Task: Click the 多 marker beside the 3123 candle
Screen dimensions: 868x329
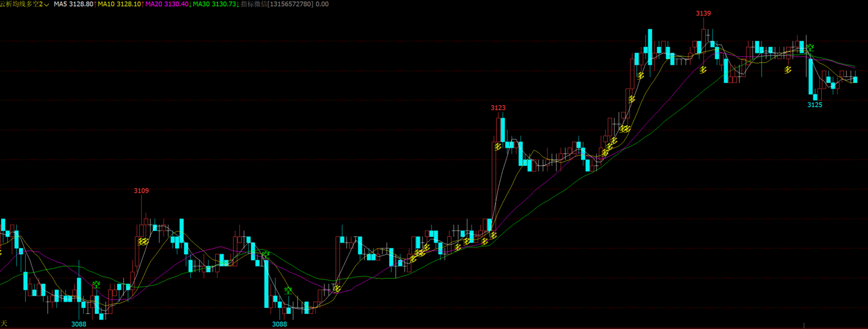Action: 496,146
